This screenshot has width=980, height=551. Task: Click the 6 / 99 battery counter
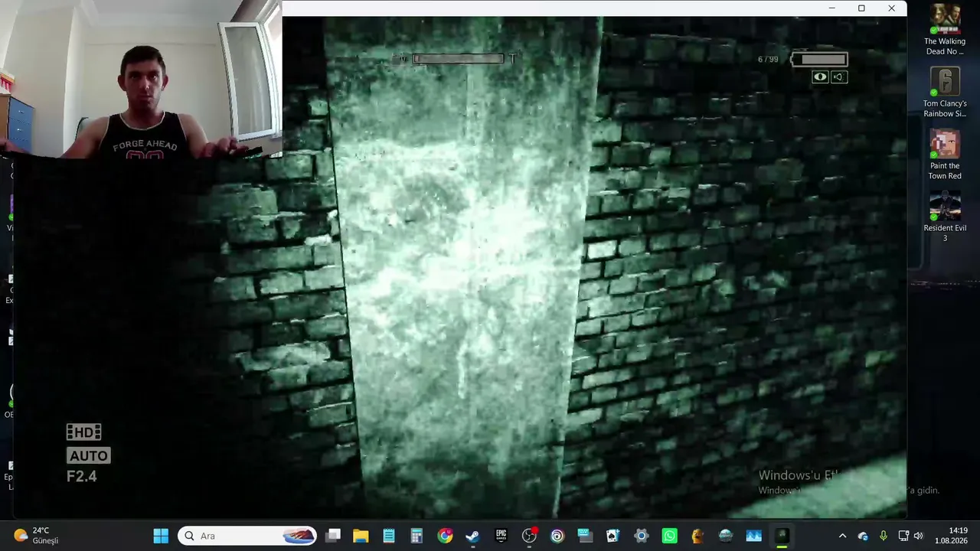tap(768, 59)
